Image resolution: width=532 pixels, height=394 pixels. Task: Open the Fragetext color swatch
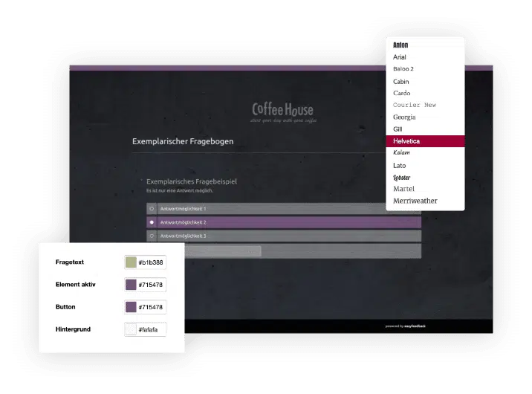click(131, 263)
